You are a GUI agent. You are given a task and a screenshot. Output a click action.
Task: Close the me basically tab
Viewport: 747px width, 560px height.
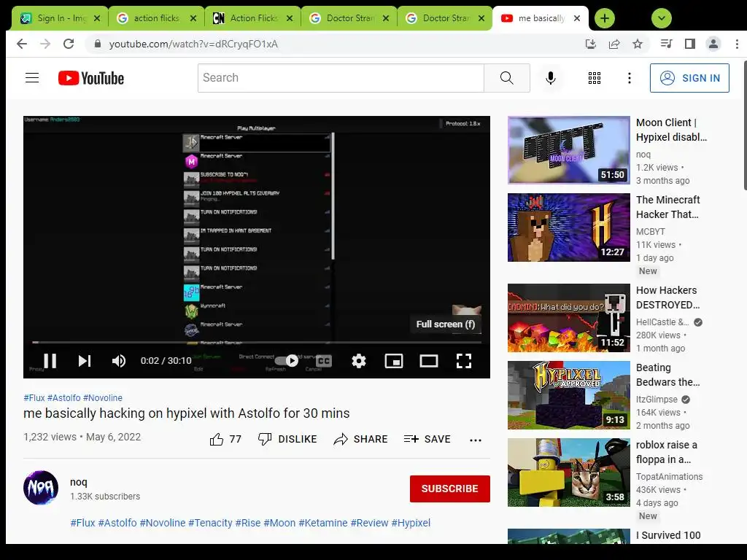[577, 18]
